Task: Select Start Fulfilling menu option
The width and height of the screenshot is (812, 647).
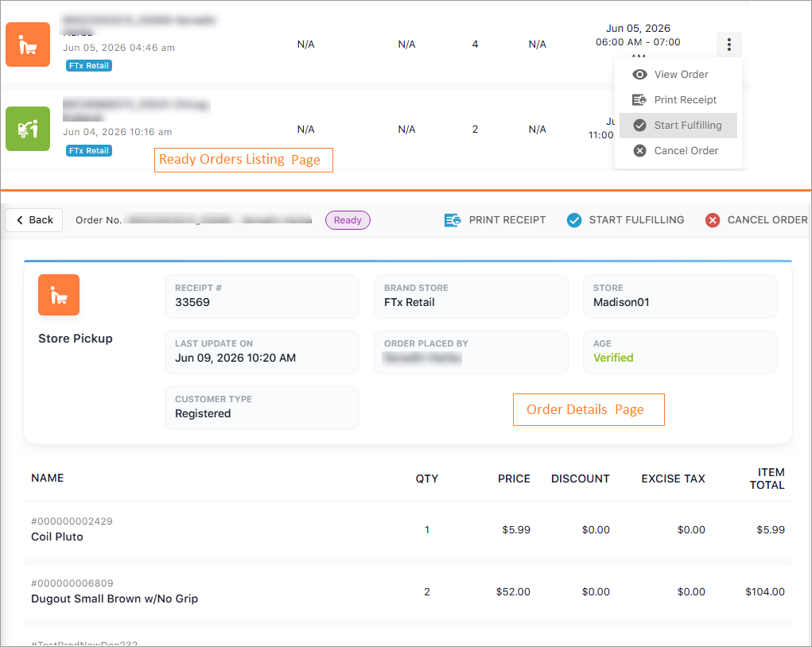Action: click(678, 126)
